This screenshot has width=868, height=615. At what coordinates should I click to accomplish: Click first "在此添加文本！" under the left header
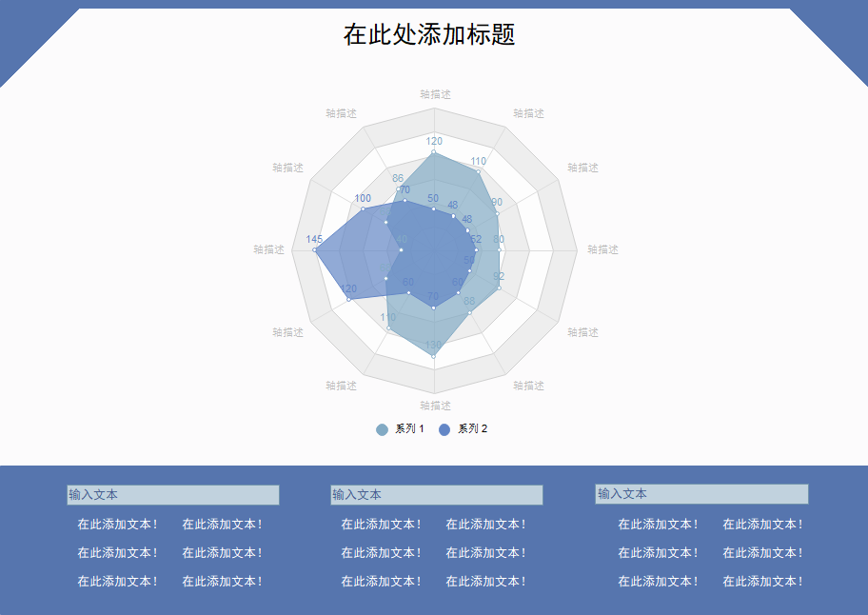click(x=117, y=525)
